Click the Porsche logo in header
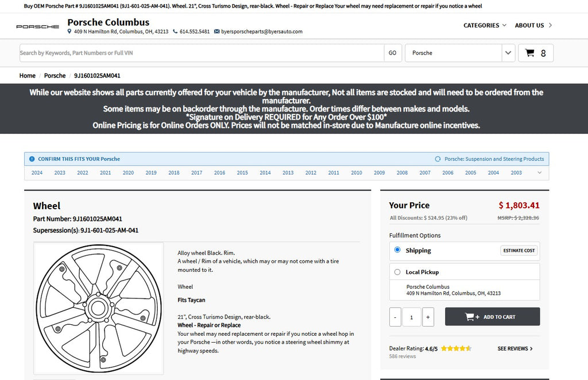The image size is (588, 380). 37,26
